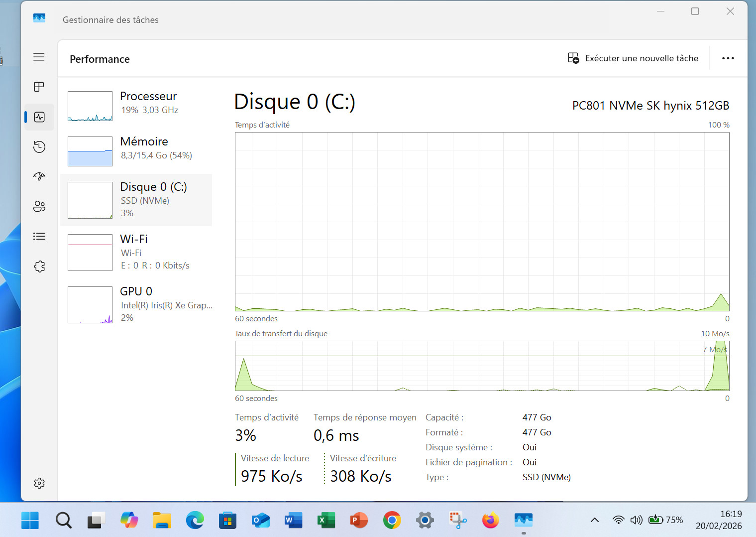
Task: Select the Performance page icon in sidebar
Action: point(39,117)
